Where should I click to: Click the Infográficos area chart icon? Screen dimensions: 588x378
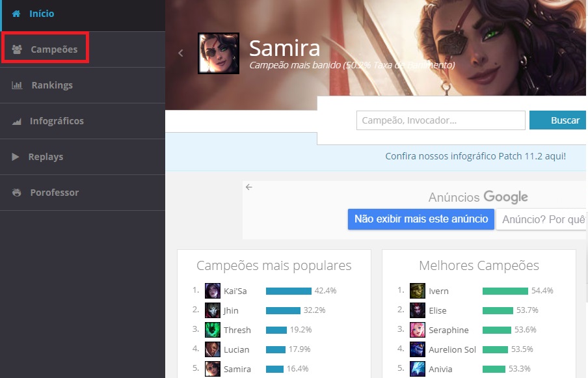tap(16, 121)
